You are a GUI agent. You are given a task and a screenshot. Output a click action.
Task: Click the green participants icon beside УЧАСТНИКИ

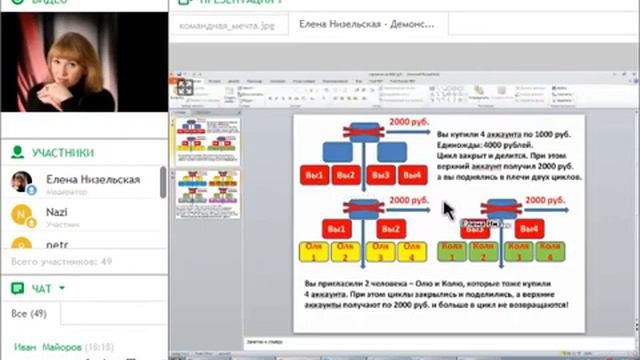pyautogui.click(x=17, y=152)
